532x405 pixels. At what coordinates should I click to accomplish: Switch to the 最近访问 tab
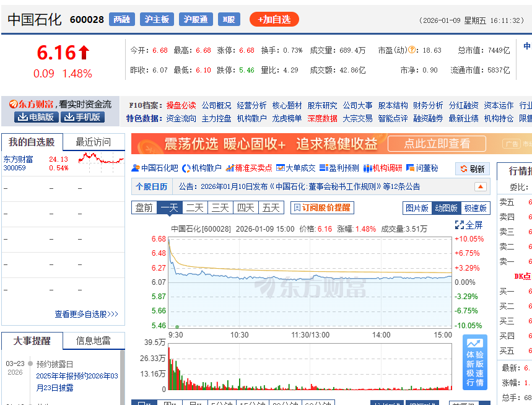[x=94, y=142]
